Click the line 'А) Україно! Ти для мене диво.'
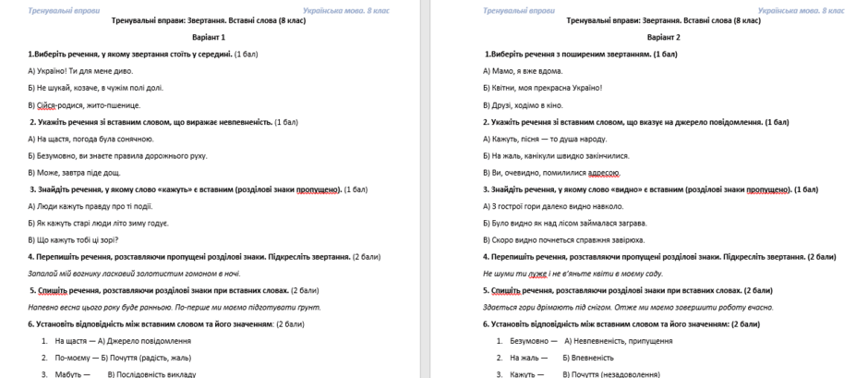Viewport: 868px width, 378px height. click(81, 71)
